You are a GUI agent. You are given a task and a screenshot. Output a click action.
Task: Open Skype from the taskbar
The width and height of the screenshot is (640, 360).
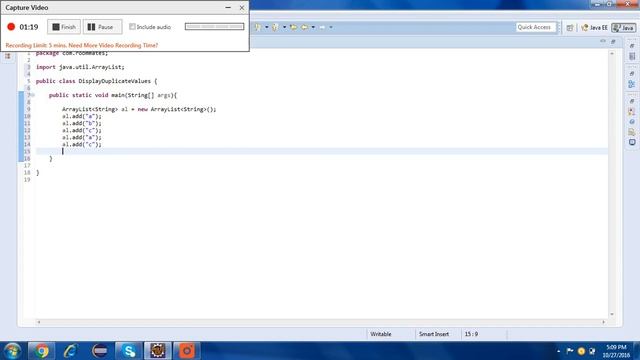pyautogui.click(x=129, y=351)
